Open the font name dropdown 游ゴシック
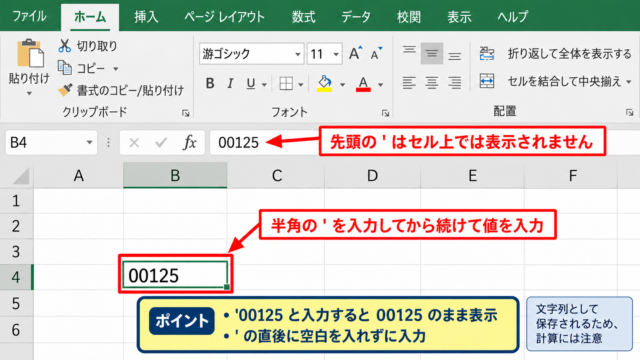 [298, 54]
